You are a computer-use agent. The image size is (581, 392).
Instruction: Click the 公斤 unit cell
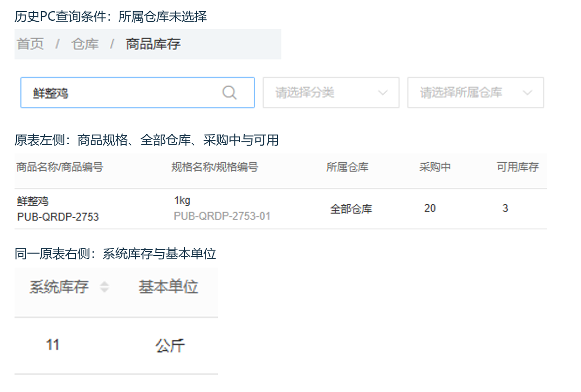[170, 346]
